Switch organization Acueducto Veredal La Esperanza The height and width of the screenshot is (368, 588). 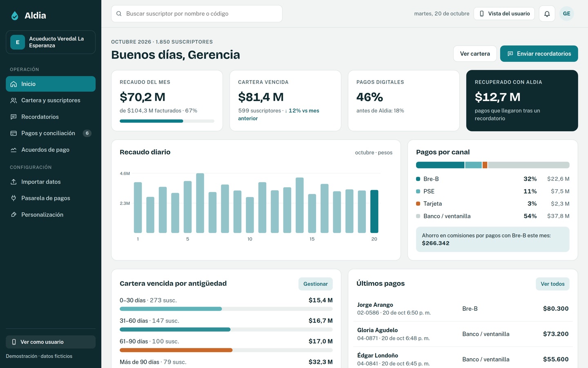coord(51,42)
